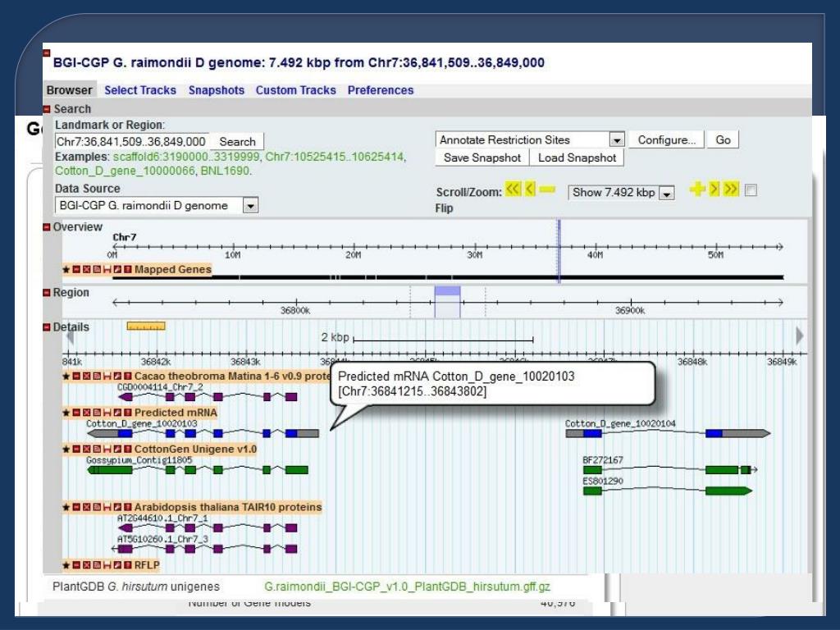
Task: Click Load Snapshot button
Action: pyautogui.click(x=577, y=157)
